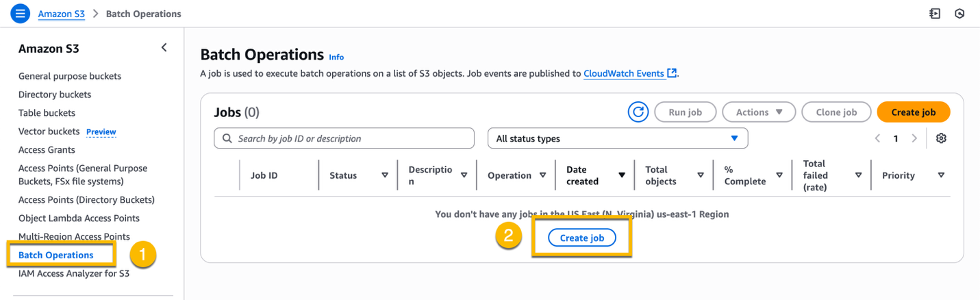Viewport: 980px width, 300px height.
Task: Click the orange Create job button
Action: pyautogui.click(x=914, y=112)
